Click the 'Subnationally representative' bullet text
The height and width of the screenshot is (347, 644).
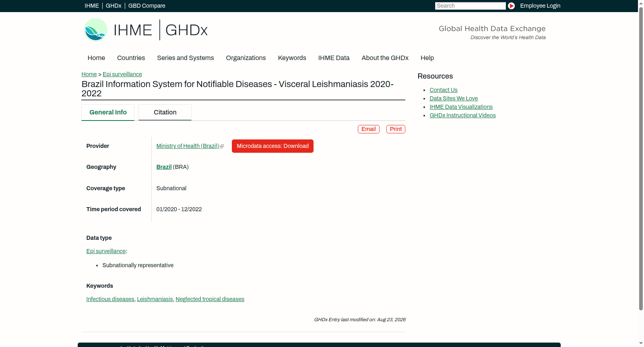(138, 265)
